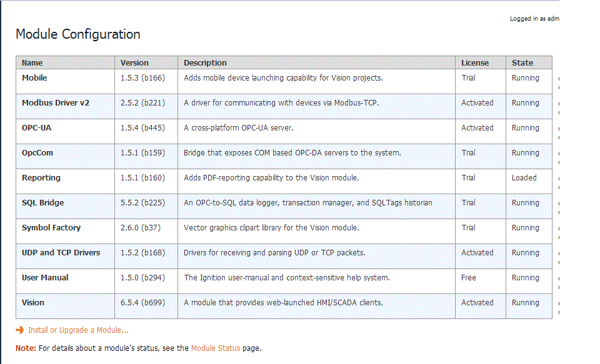
Task: Select the Modbus Driver v2 module row
Action: (284, 106)
